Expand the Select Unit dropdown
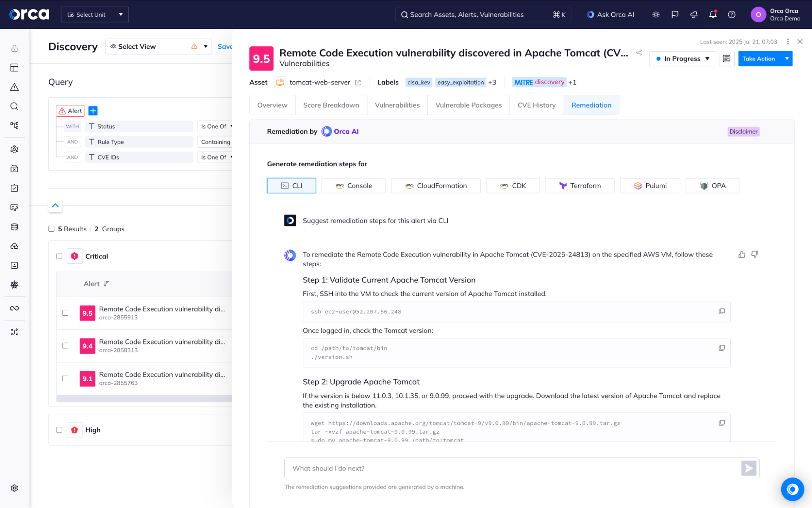This screenshot has width=812, height=508. click(95, 15)
